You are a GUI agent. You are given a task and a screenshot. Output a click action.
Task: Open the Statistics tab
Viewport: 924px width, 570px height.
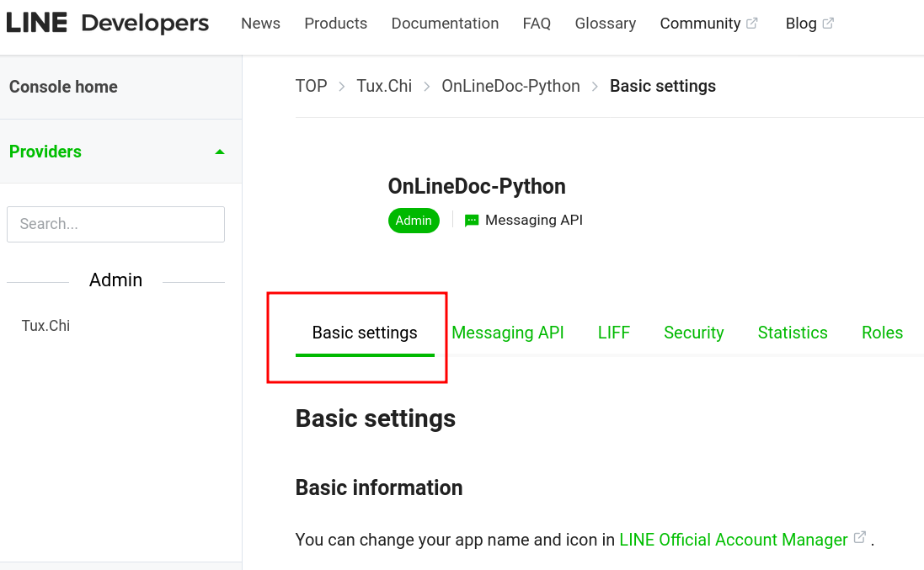click(793, 333)
